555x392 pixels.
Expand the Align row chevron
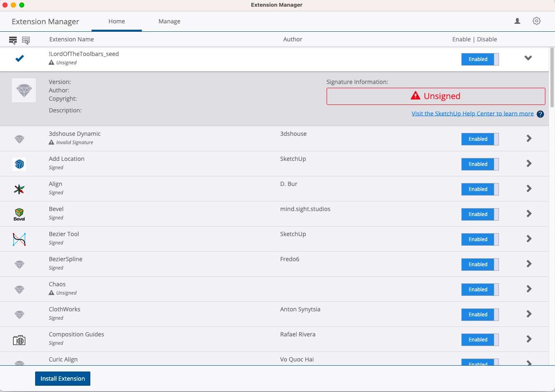[529, 188]
